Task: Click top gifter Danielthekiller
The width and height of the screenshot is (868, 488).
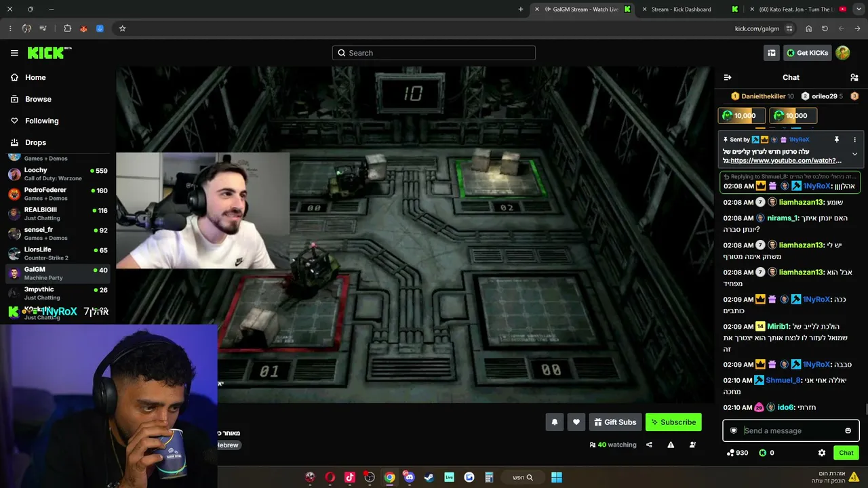Action: [763, 96]
